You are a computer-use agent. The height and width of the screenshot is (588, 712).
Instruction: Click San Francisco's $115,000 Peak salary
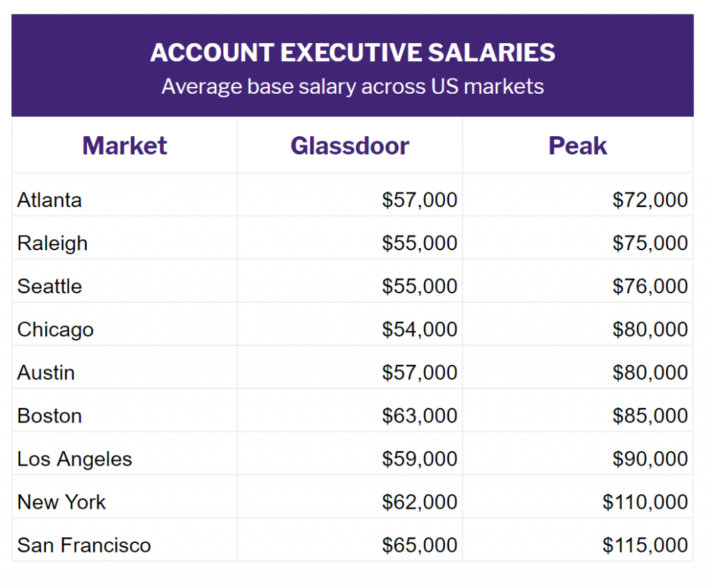pyautogui.click(x=645, y=545)
